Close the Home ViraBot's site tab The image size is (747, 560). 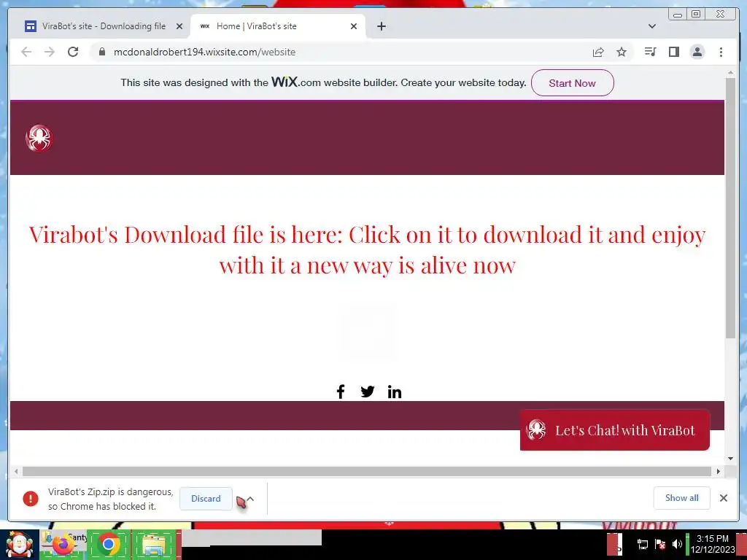(354, 26)
